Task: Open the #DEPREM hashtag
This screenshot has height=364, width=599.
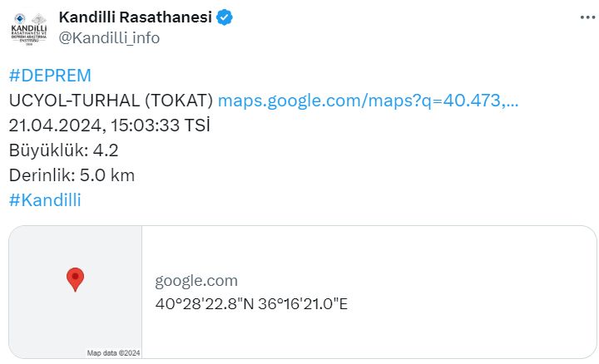Action: click(49, 76)
